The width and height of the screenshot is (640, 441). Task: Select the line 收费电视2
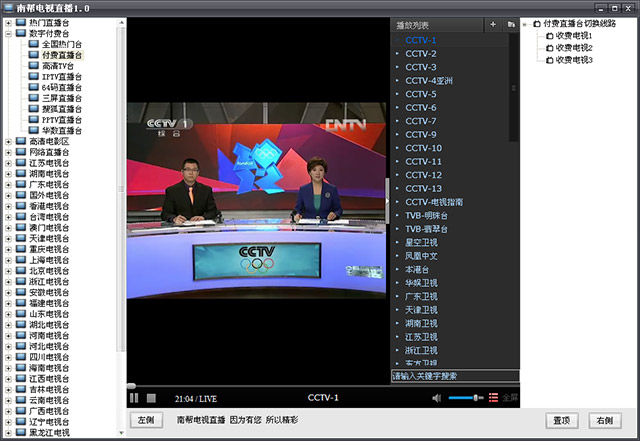pyautogui.click(x=573, y=48)
